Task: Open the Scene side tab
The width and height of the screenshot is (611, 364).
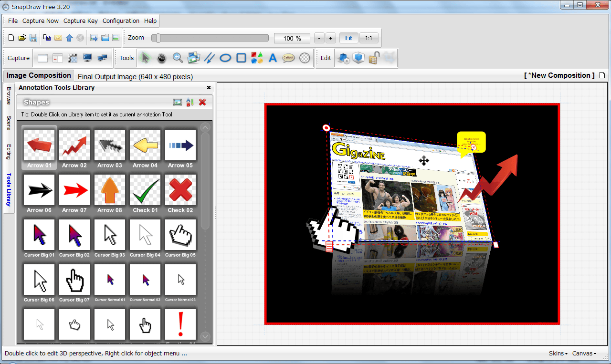Action: (9, 123)
